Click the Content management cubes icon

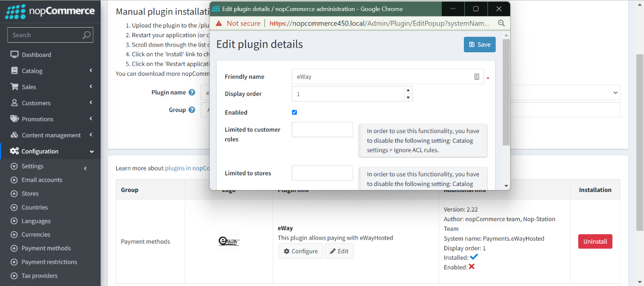click(x=15, y=135)
